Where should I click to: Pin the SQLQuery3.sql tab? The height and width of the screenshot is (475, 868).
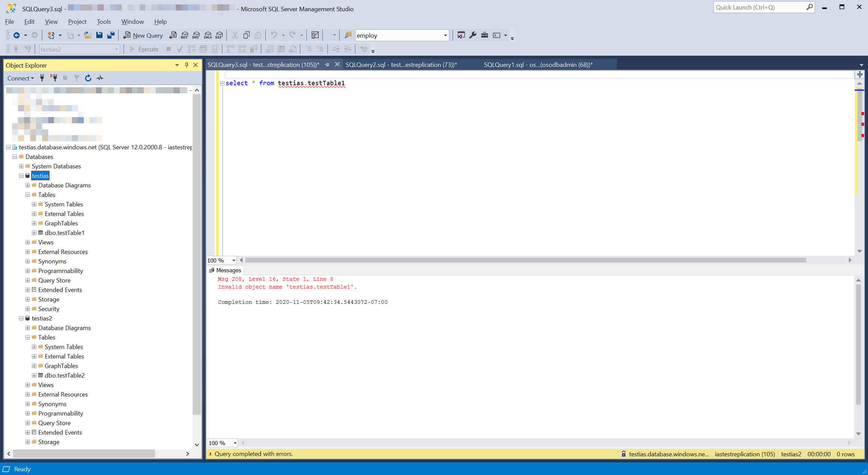[327, 65]
